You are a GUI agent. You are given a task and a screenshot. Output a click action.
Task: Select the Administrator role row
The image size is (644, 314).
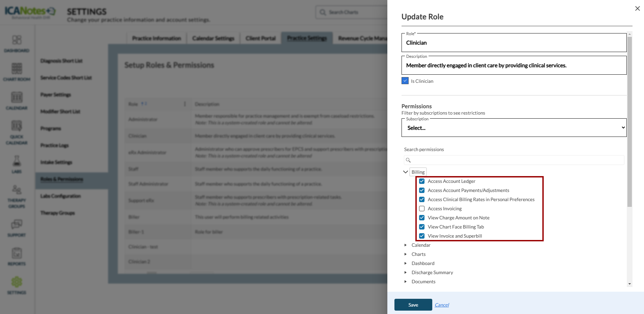click(256, 119)
